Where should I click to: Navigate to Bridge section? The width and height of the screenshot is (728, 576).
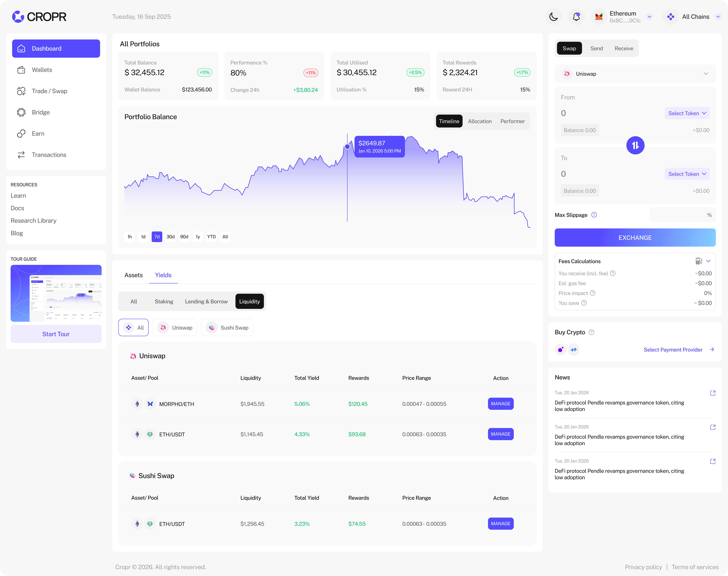[x=56, y=112]
